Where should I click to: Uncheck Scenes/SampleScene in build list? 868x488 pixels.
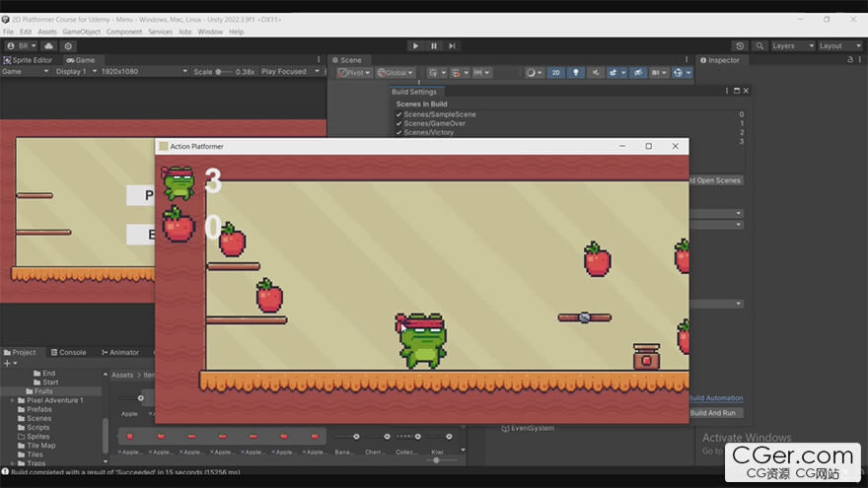398,114
